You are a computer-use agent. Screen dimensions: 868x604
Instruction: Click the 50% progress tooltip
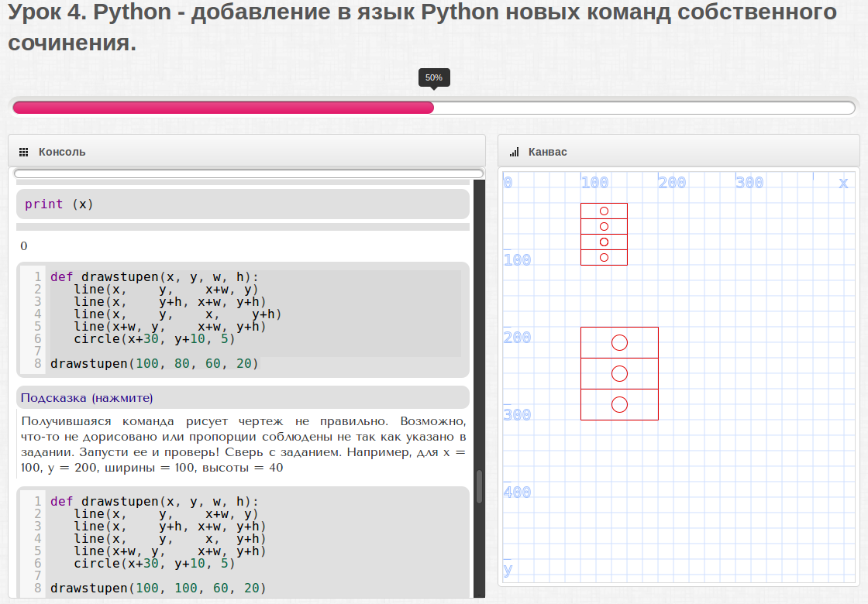[x=434, y=77]
